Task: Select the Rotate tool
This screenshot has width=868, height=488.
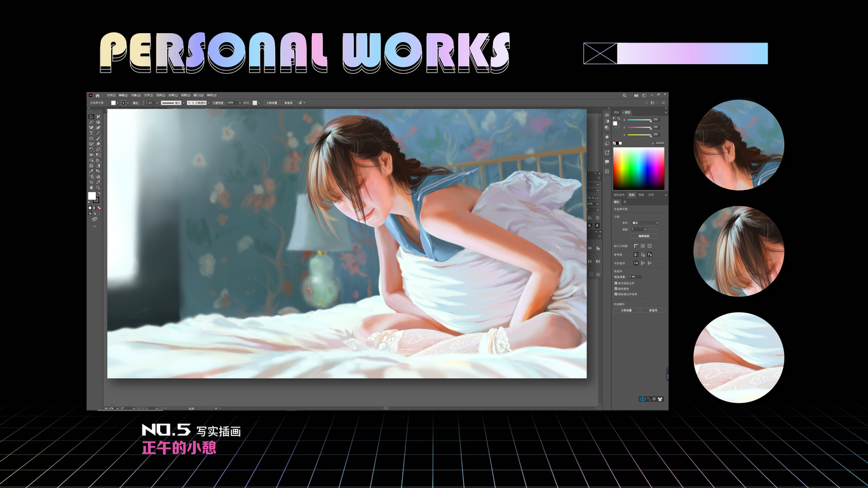Action: coord(92,149)
